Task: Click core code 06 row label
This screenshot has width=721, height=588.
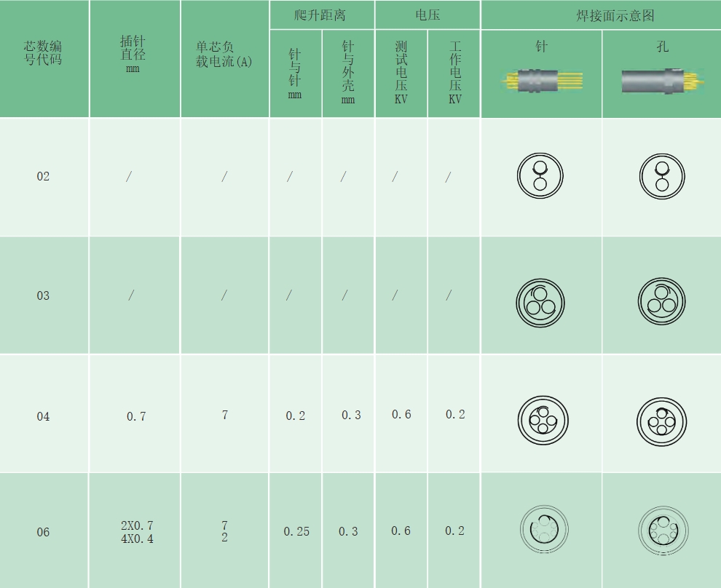Action: pyautogui.click(x=44, y=532)
